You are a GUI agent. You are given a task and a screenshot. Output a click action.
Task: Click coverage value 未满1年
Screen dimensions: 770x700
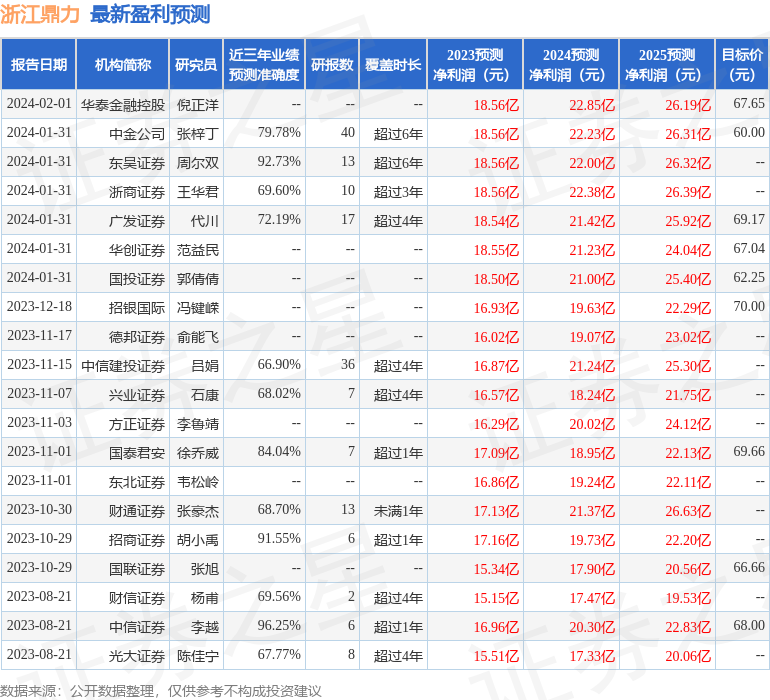pos(398,511)
